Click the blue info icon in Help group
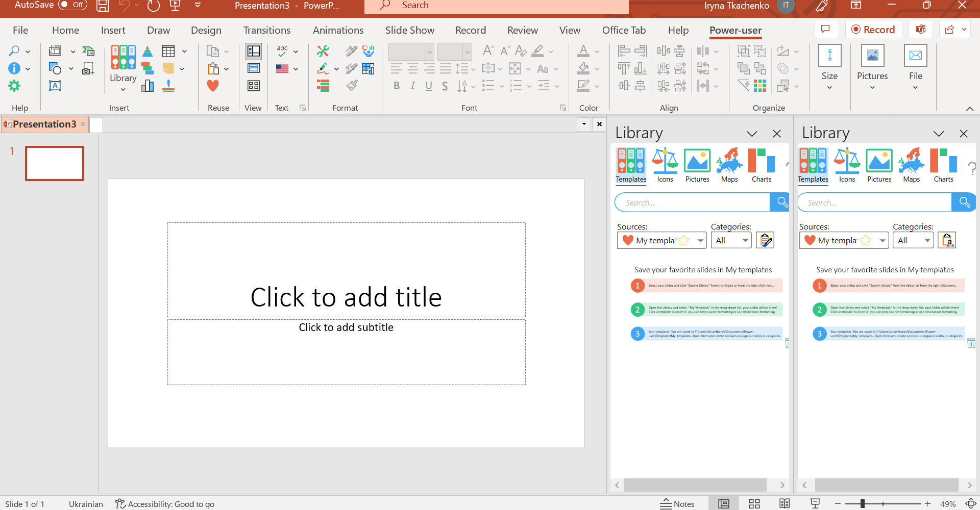980x510 pixels. 14,68
